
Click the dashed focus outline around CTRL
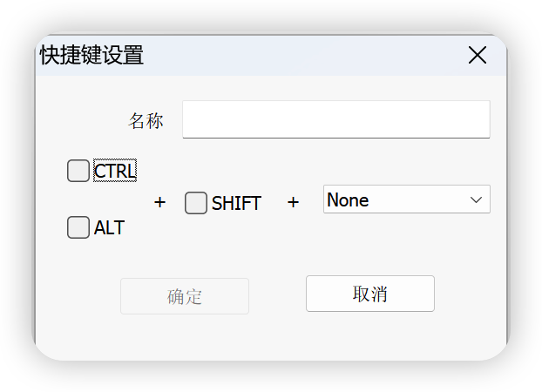pos(115,171)
